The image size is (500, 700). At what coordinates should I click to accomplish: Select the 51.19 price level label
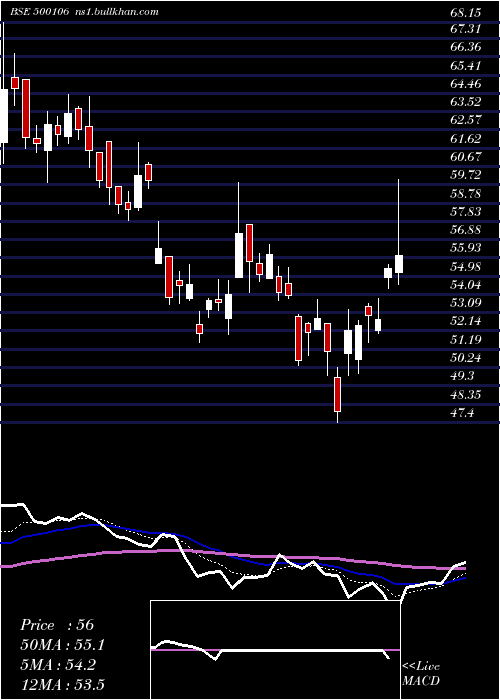pos(466,340)
